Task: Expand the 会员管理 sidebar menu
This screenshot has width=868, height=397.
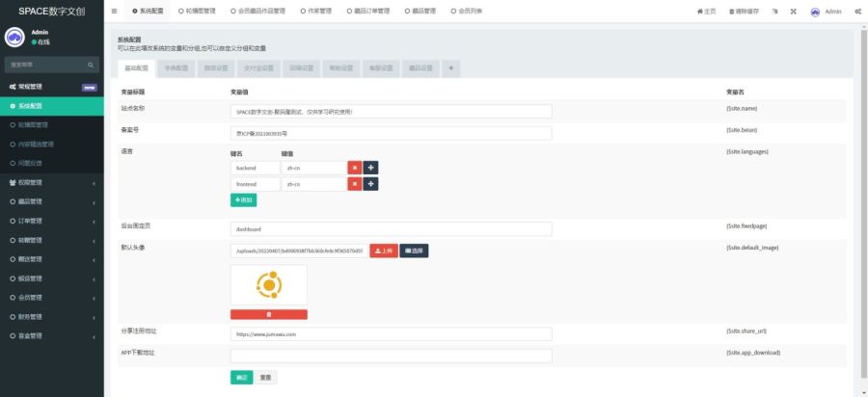Action: [51, 297]
